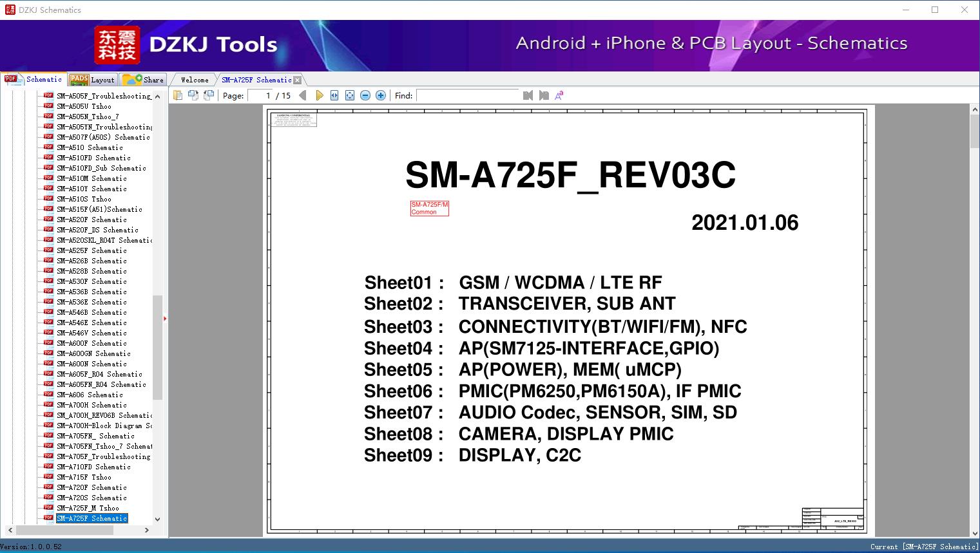This screenshot has height=553, width=980.
Task: Click the find next icon
Action: (544, 95)
